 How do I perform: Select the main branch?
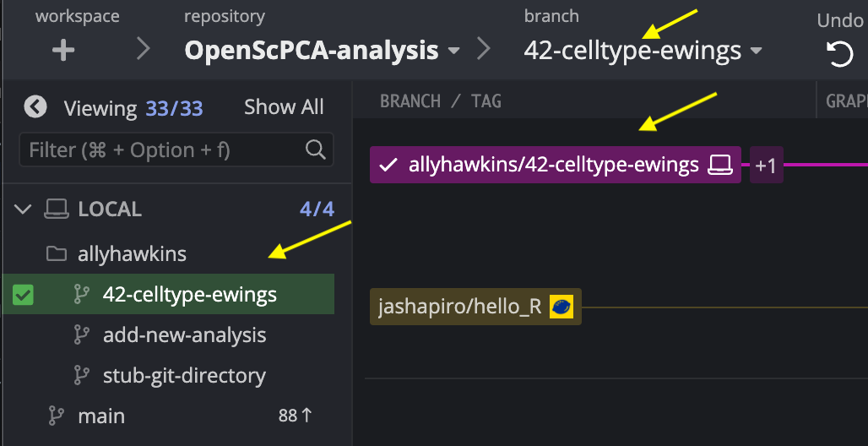point(101,416)
